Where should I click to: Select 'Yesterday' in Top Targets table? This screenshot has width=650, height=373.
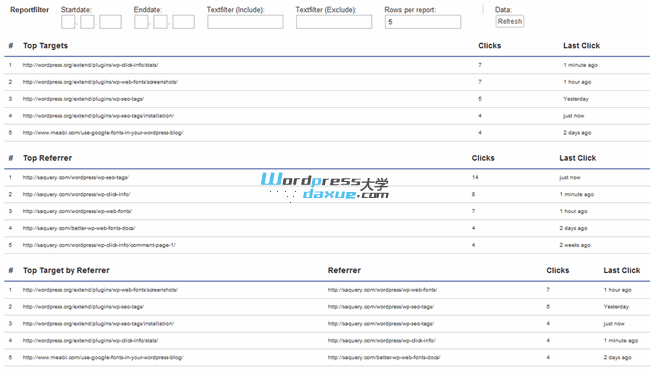pyautogui.click(x=576, y=99)
